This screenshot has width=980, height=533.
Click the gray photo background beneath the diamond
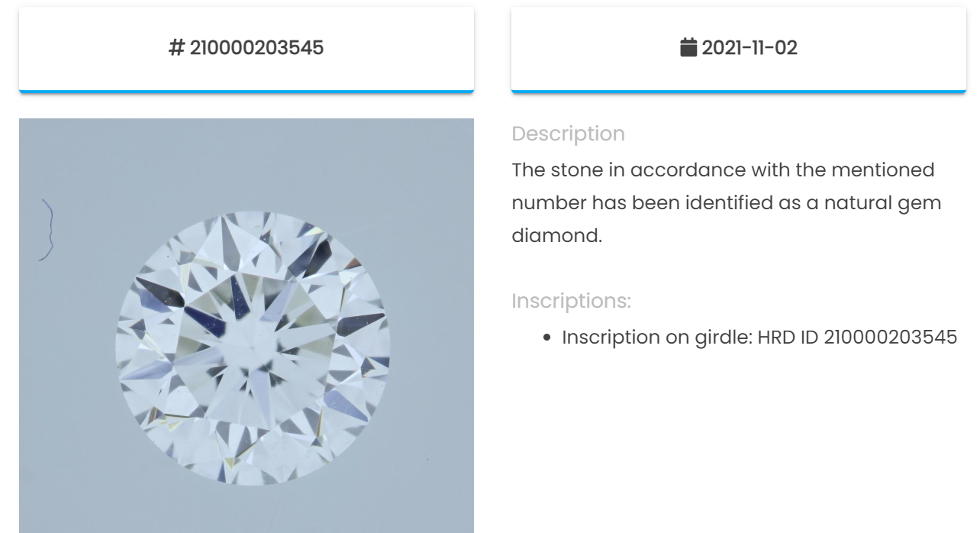pyautogui.click(x=247, y=510)
